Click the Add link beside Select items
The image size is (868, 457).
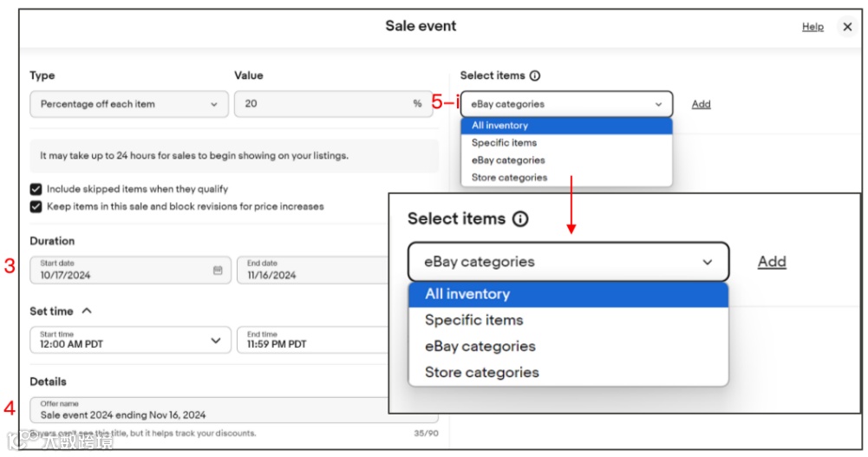[701, 104]
